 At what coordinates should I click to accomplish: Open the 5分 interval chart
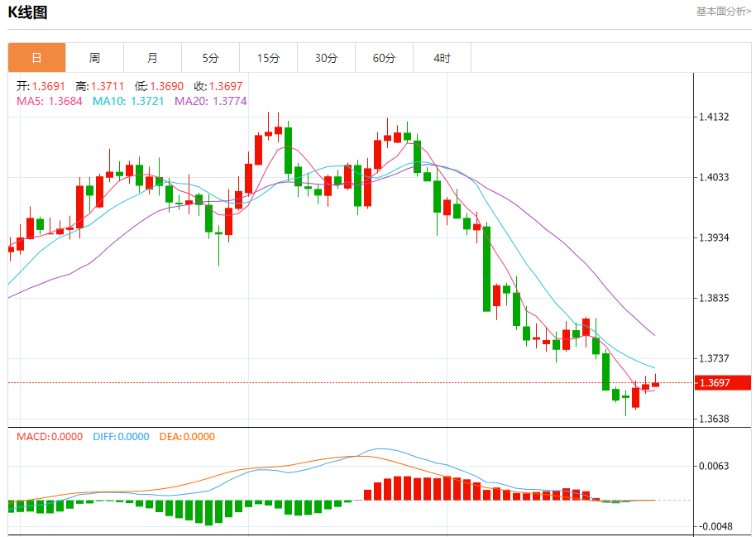[x=210, y=58]
